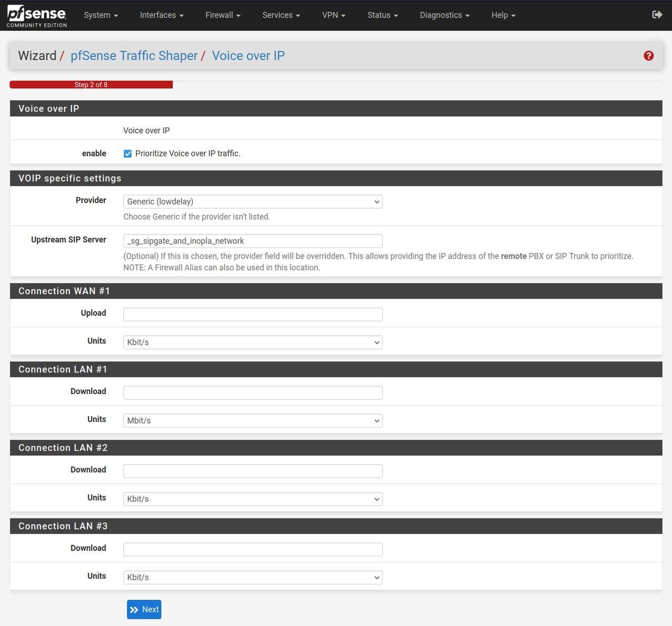The height and width of the screenshot is (626, 672).
Task: Click the 'Connection WAN #1' section header
Action: pos(336,291)
